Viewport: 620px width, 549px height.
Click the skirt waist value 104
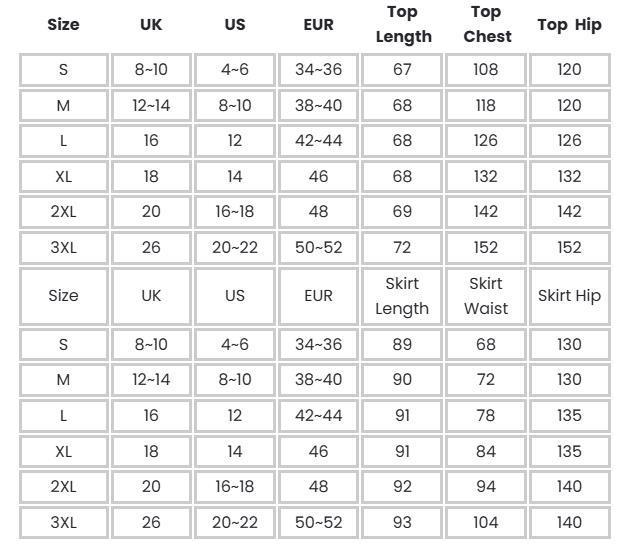point(486,522)
